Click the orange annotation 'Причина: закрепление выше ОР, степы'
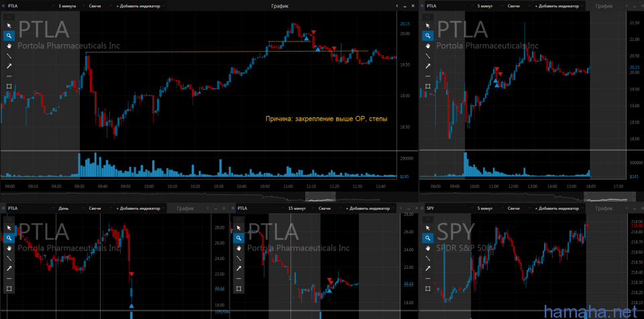This screenshot has width=644, height=319. point(327,119)
